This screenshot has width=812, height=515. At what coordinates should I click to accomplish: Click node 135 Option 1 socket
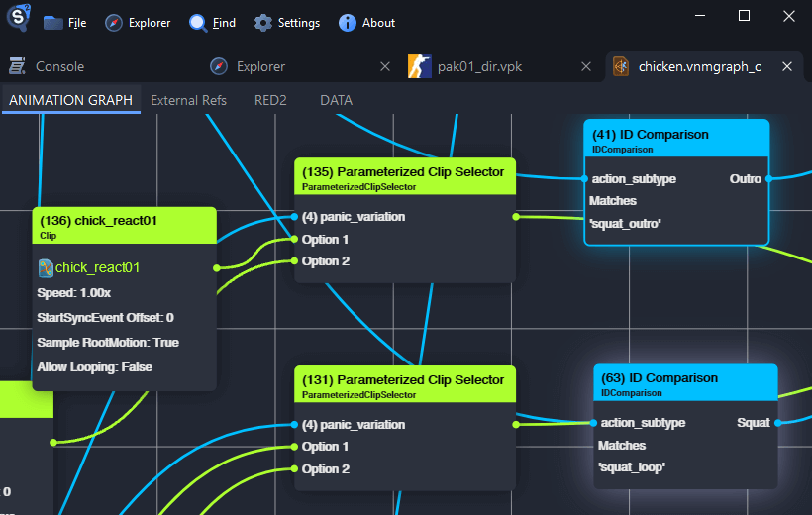294,239
